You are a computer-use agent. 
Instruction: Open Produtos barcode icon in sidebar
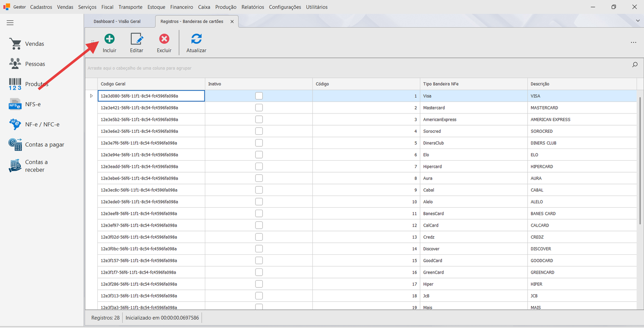[15, 84]
